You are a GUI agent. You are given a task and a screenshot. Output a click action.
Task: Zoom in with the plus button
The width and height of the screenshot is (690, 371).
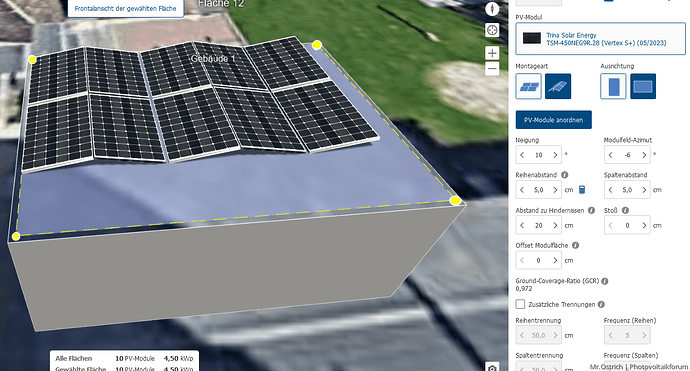coord(492,53)
